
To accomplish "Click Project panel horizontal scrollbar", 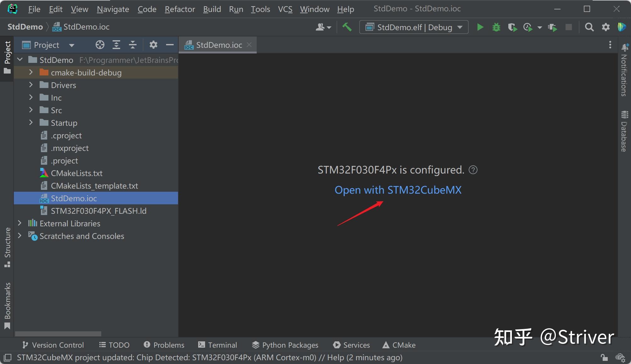I will coord(58,334).
